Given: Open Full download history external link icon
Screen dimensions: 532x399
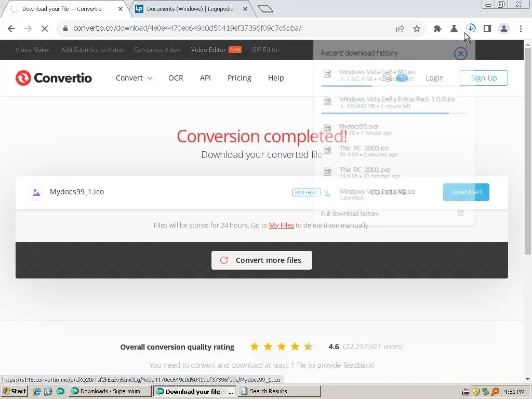Looking at the screenshot, I should [x=460, y=213].
